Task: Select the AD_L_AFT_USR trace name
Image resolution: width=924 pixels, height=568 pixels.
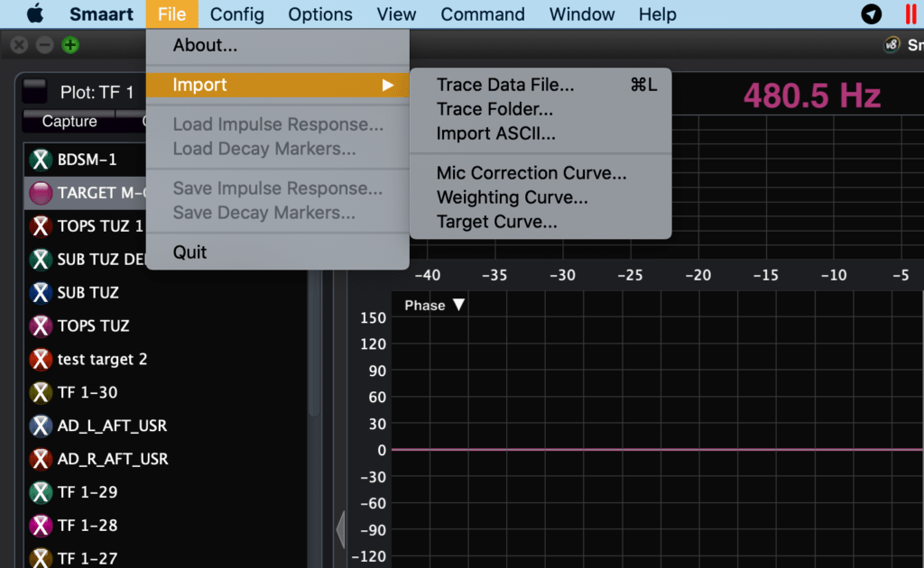Action: [x=112, y=426]
